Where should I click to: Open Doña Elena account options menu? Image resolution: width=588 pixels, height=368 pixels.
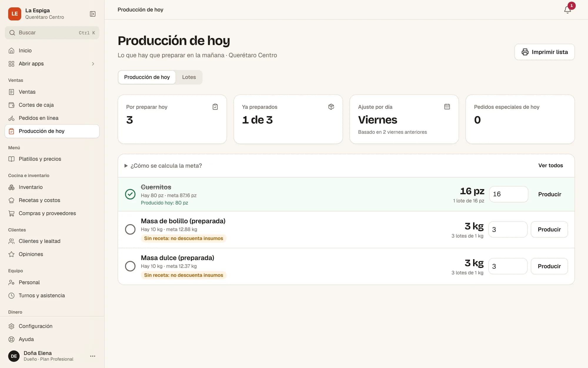click(93, 356)
